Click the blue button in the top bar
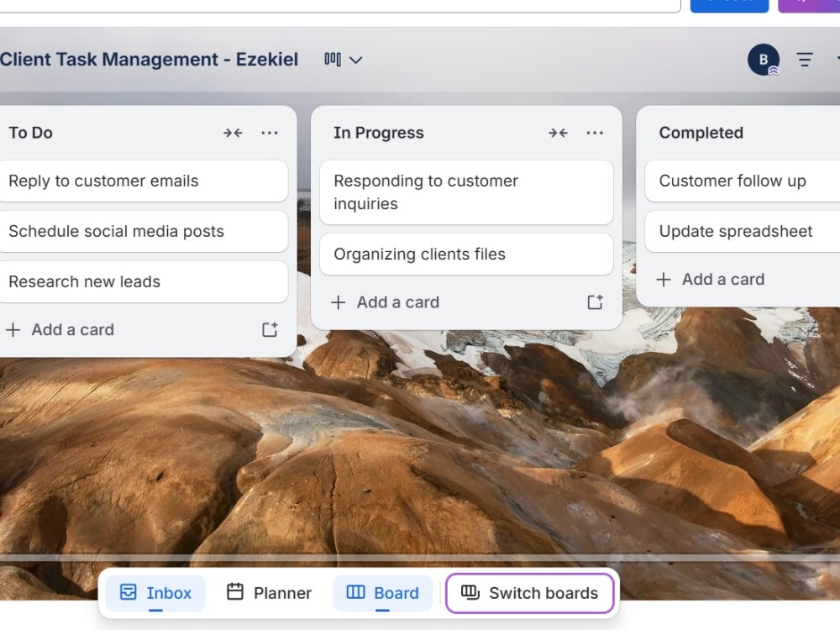Image resolution: width=840 pixels, height=630 pixels. pos(729,4)
